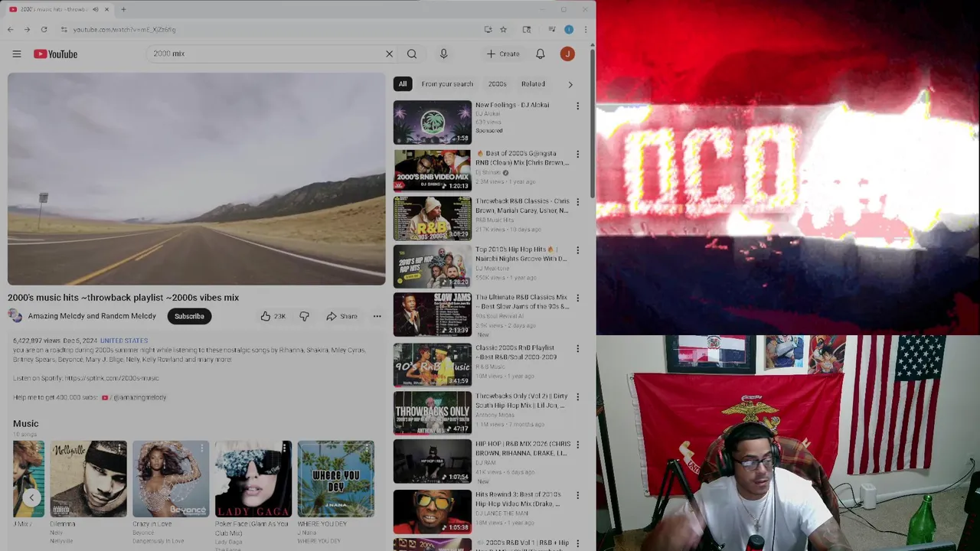Image resolution: width=980 pixels, height=551 pixels.
Task: Open the media control icon in Chrome toolbar
Action: tap(552, 29)
